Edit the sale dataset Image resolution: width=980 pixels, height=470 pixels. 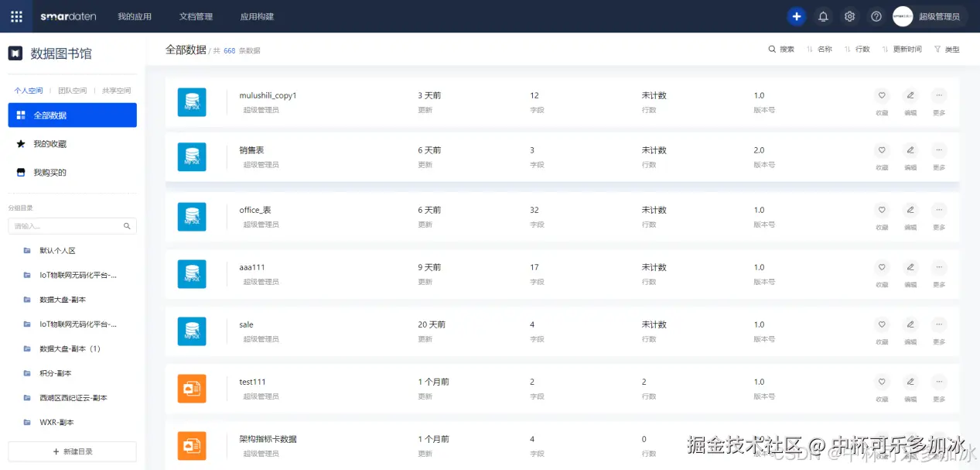click(x=910, y=324)
